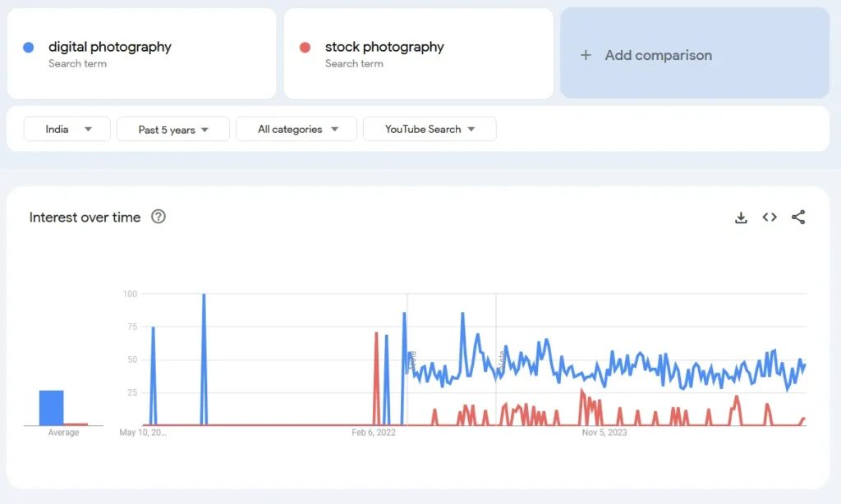Change the YouTube Search filter
This screenshot has height=504, width=841.
[x=429, y=129]
